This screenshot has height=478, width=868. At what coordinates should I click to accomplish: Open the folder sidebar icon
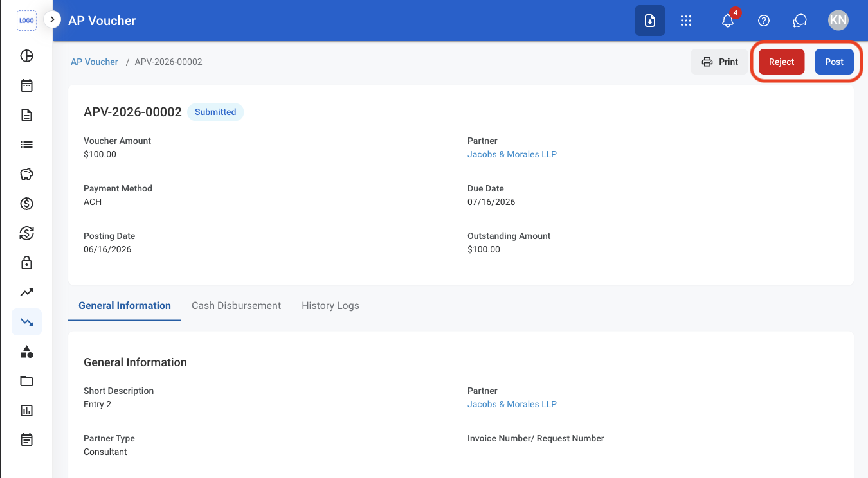click(26, 381)
